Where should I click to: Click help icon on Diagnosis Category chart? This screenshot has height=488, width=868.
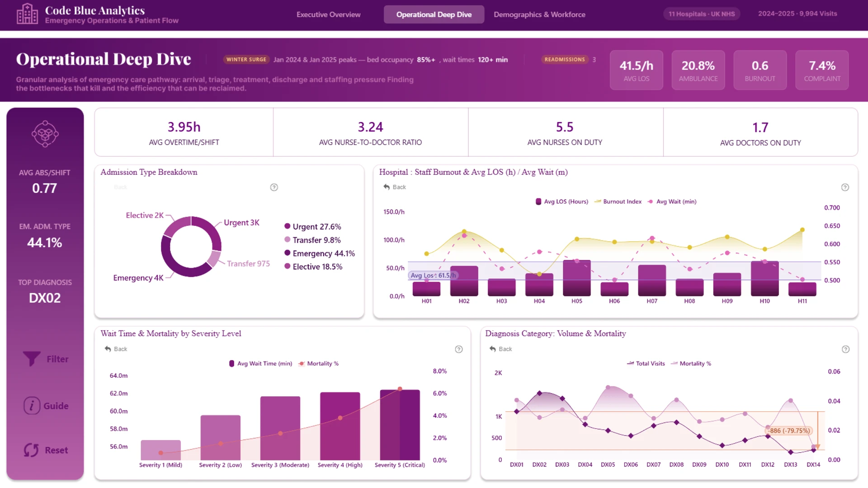[846, 349]
